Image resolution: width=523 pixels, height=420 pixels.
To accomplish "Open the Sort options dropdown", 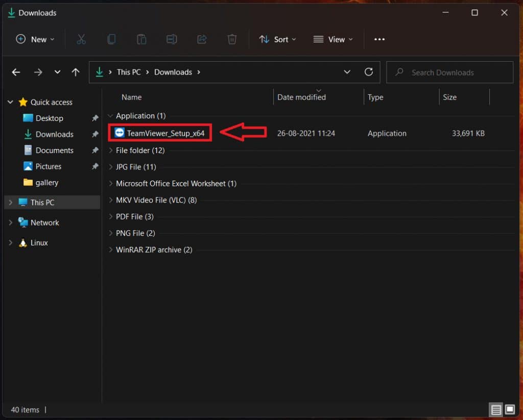I will 277,39.
